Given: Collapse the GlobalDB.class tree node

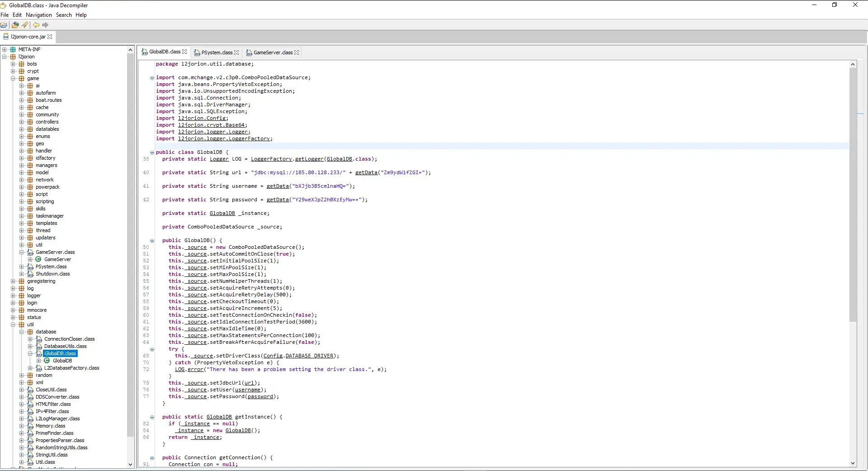Looking at the screenshot, I should (30, 353).
